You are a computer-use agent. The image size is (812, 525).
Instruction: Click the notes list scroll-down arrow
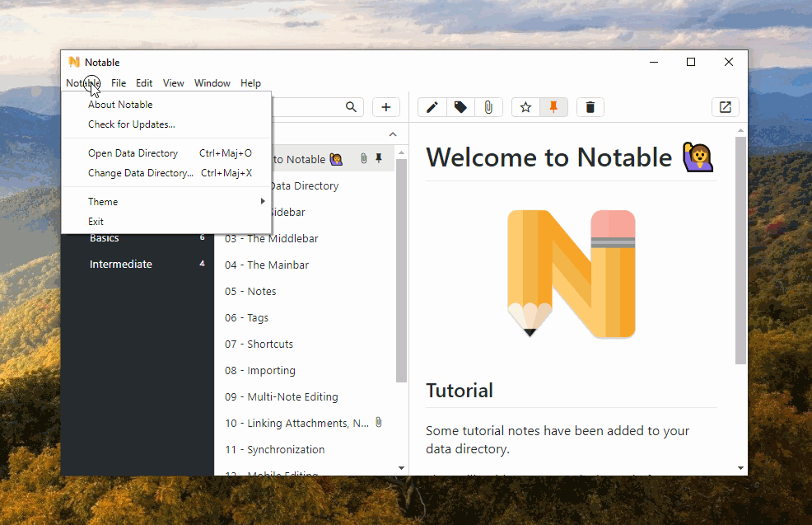click(x=401, y=468)
